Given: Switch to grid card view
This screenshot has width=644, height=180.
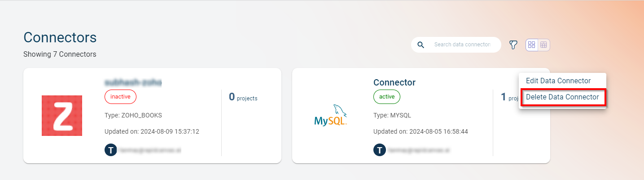Looking at the screenshot, I should 532,45.
